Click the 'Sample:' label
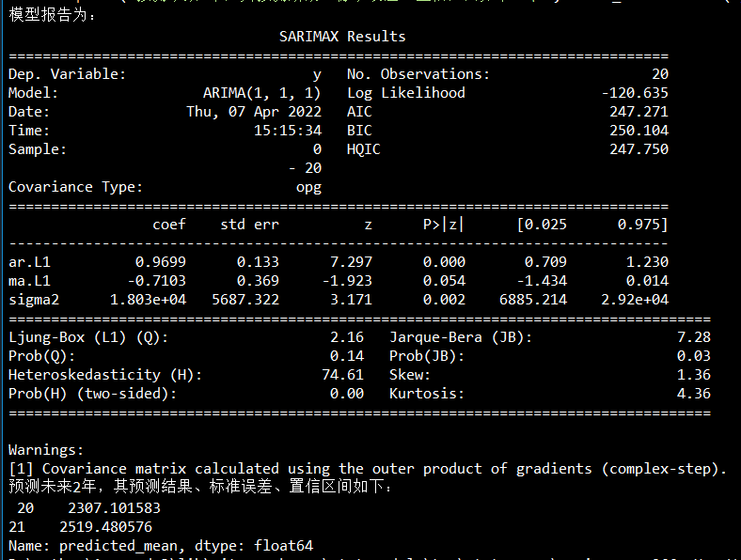Screen dimensions: 741x560 click(x=38, y=149)
